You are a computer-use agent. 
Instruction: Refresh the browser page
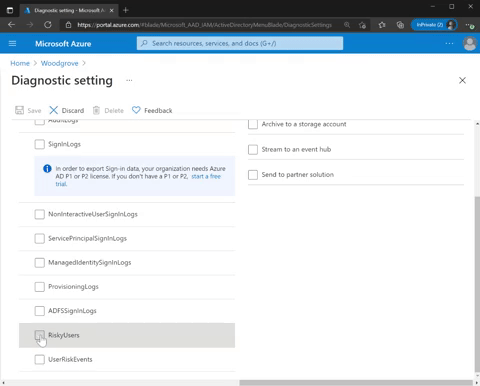click(x=48, y=25)
